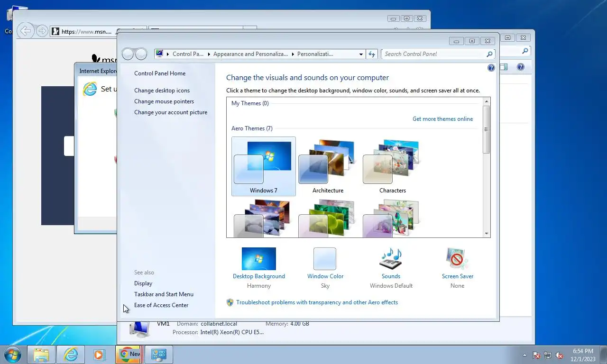Switch to Chrome New tab taskbar button
607x364 pixels.
click(x=128, y=354)
